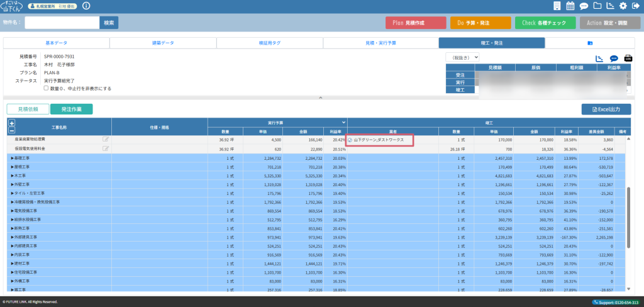
Task: Toggle 数量0、中止行を非表示にする checkbox
Action: [x=46, y=89]
